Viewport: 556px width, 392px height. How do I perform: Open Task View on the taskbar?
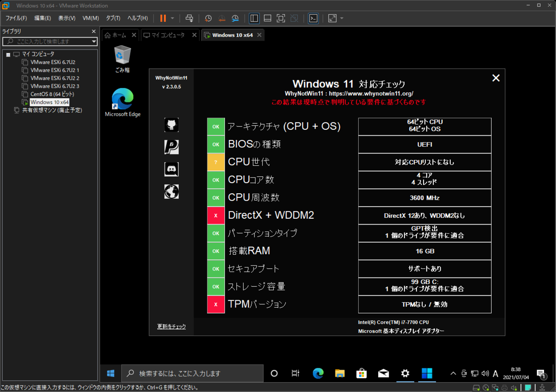tap(295, 373)
